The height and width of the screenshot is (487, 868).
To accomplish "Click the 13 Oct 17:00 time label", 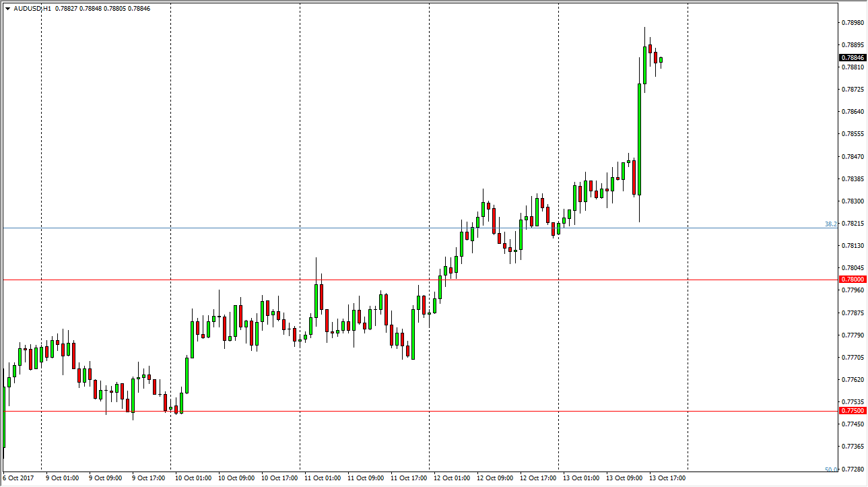I will tap(667, 479).
